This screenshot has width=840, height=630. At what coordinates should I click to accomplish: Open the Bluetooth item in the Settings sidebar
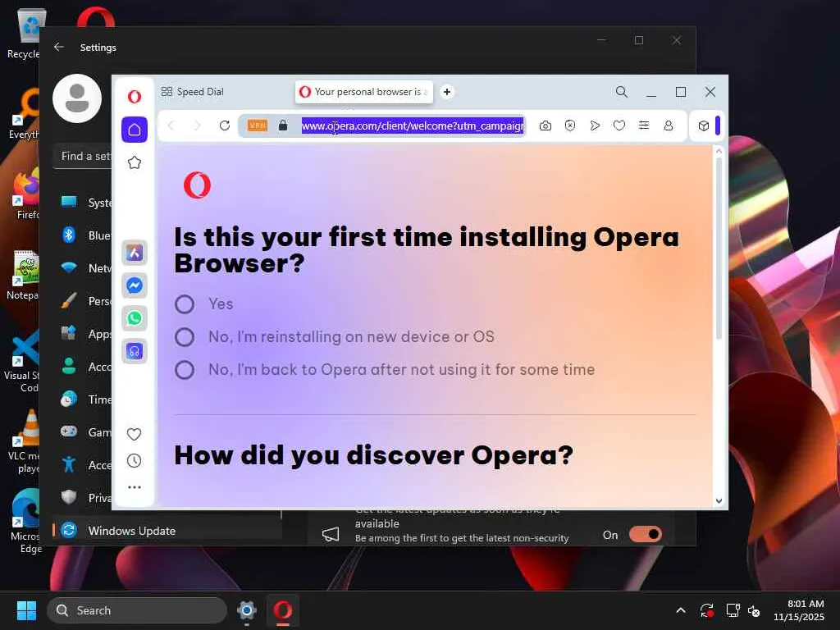click(85, 235)
